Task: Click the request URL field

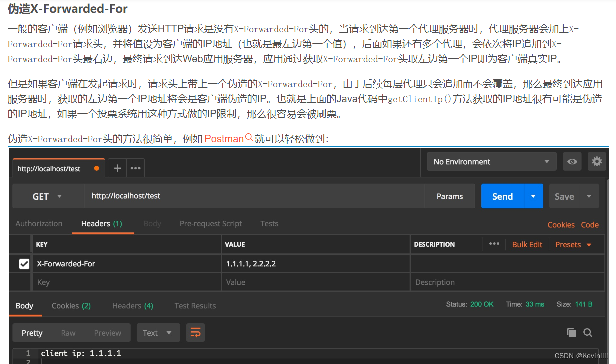Action: click(254, 196)
